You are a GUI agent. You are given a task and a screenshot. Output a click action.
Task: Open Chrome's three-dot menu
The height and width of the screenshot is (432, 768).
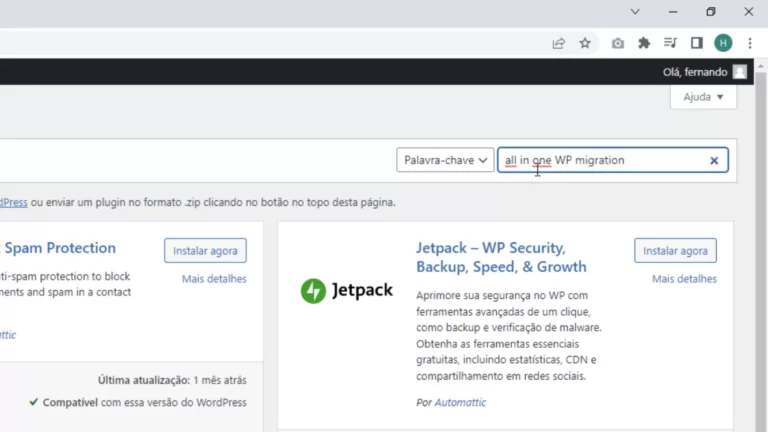pyautogui.click(x=750, y=43)
